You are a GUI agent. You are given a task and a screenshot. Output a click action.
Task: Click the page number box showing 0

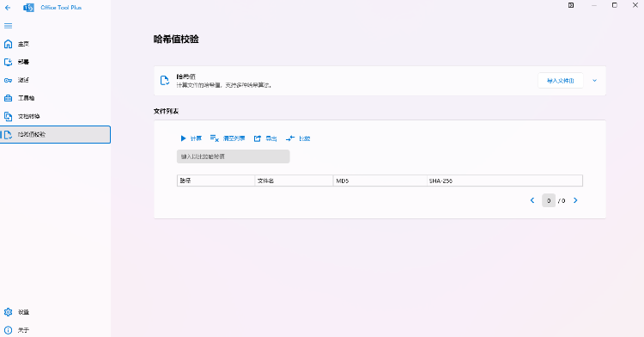point(549,200)
